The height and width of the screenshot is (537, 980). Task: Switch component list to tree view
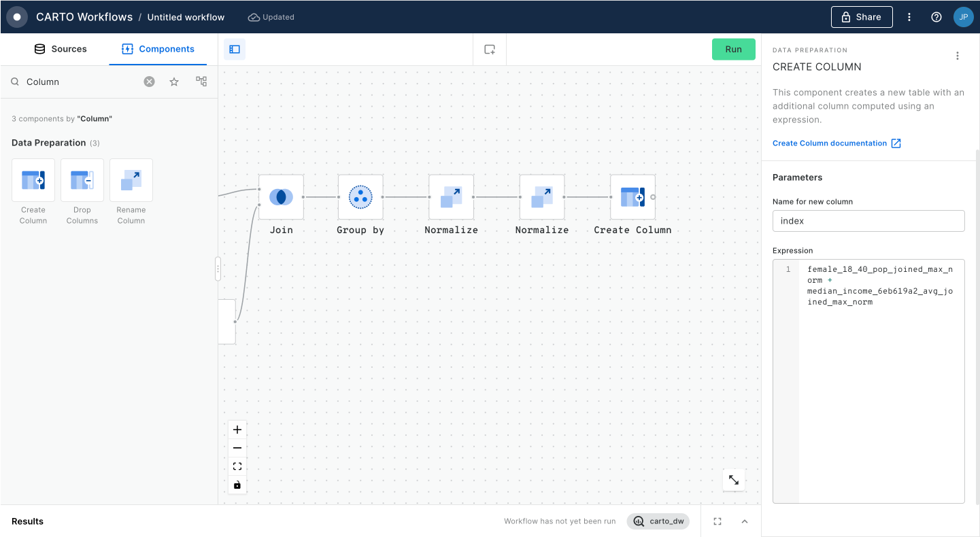pyautogui.click(x=201, y=82)
